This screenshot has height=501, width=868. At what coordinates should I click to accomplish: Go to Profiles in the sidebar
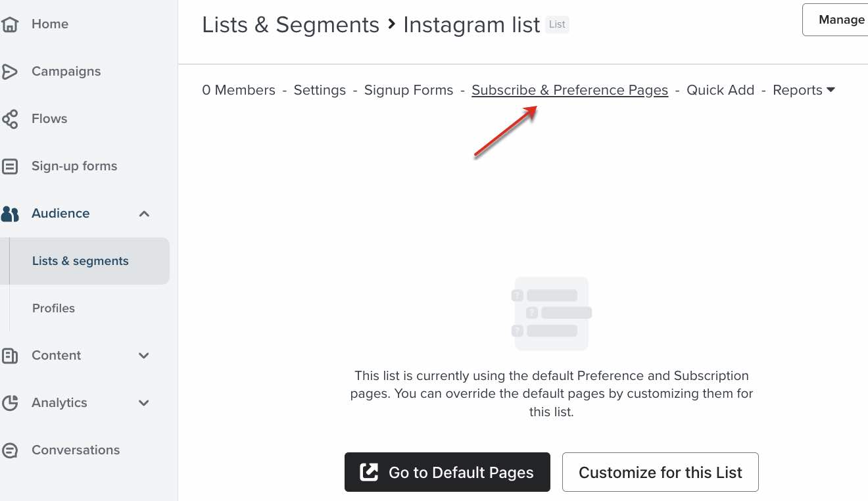tap(53, 308)
